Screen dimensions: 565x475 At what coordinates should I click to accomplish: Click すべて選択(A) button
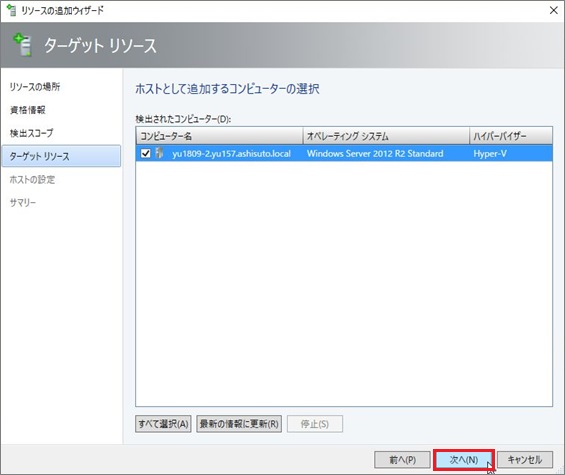[163, 424]
